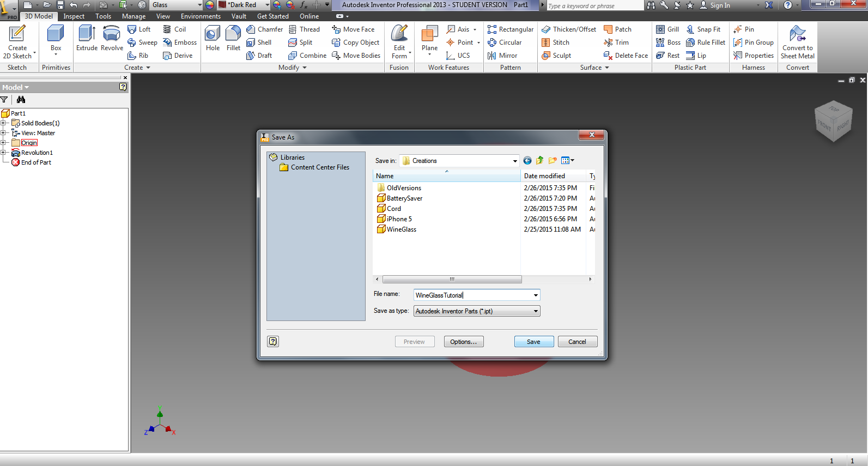This screenshot has width=868, height=466.
Task: Switch to the Environments ribbon tab
Action: tap(201, 16)
